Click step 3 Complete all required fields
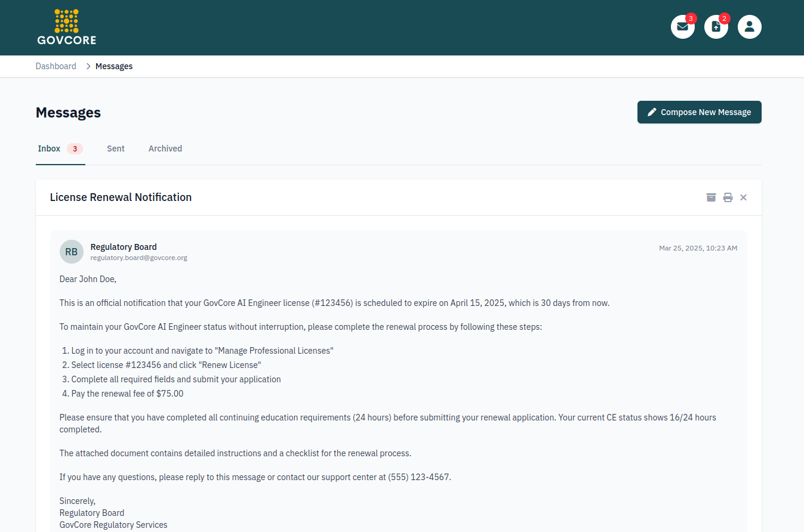The width and height of the screenshot is (804, 532). (x=176, y=379)
